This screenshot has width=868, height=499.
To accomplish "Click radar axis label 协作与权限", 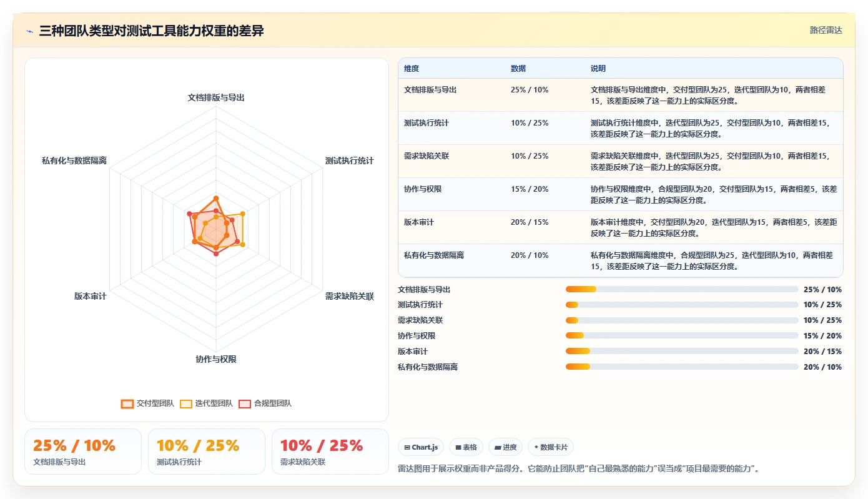I will 216,359.
